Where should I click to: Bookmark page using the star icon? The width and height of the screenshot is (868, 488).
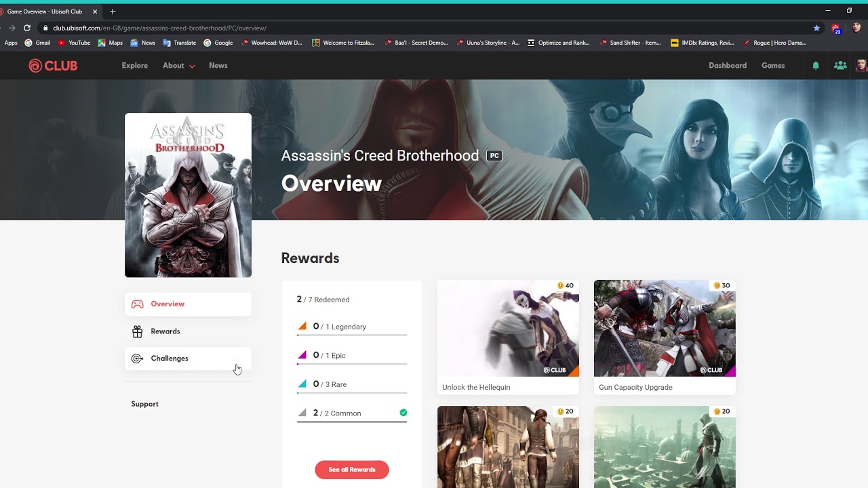tap(816, 28)
